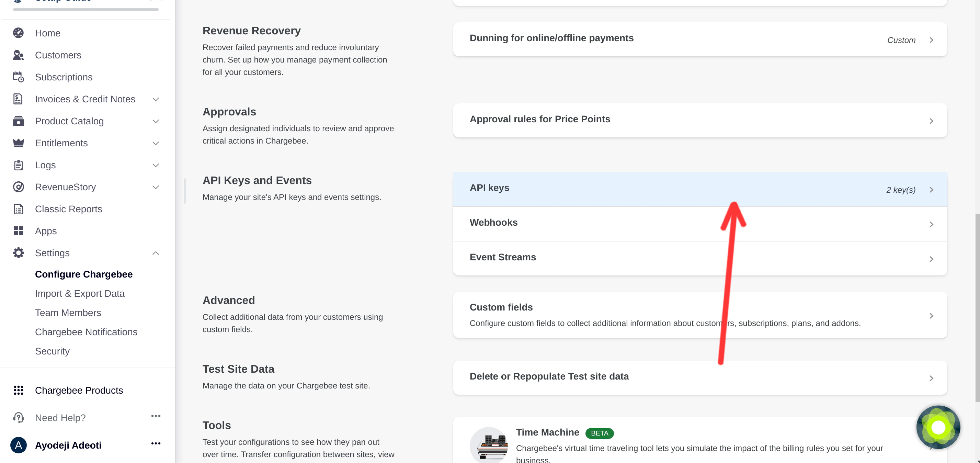The width and height of the screenshot is (980, 463).
Task: Expand the Invoices & Credit Notes menu
Action: [155, 99]
